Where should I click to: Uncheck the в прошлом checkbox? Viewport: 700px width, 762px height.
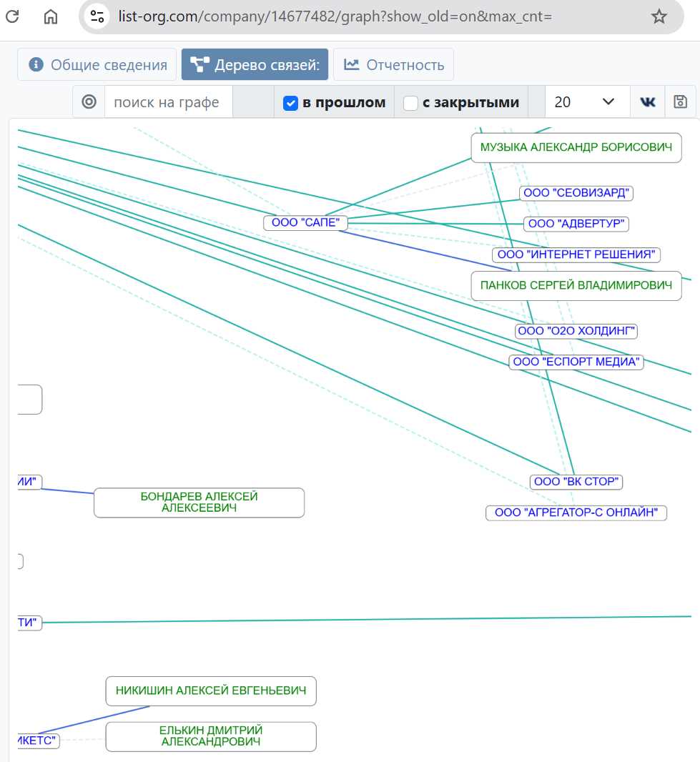click(x=290, y=102)
